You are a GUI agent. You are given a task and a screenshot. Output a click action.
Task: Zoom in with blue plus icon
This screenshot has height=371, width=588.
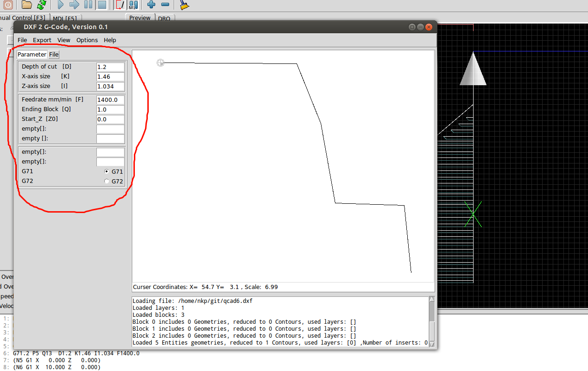point(151,5)
